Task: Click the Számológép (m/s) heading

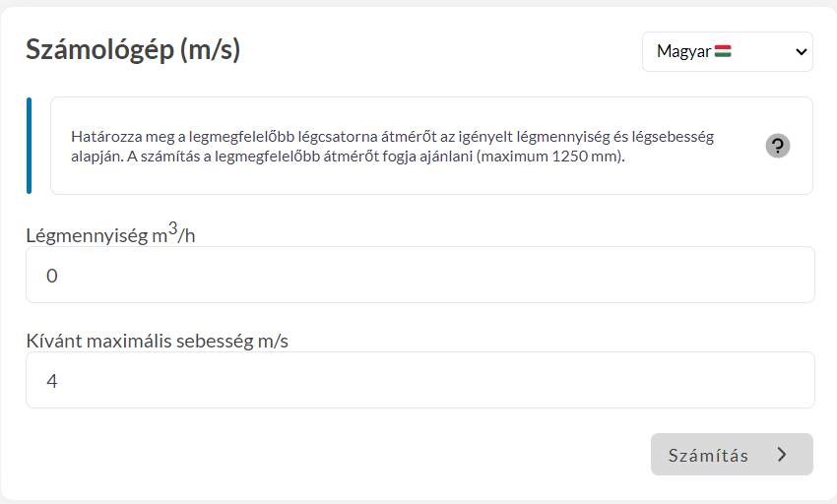Action: pyautogui.click(x=133, y=49)
